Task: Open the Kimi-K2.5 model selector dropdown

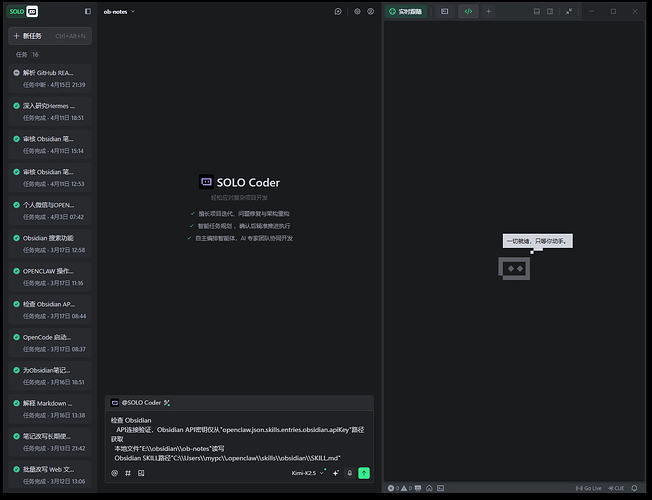Action: (308, 473)
